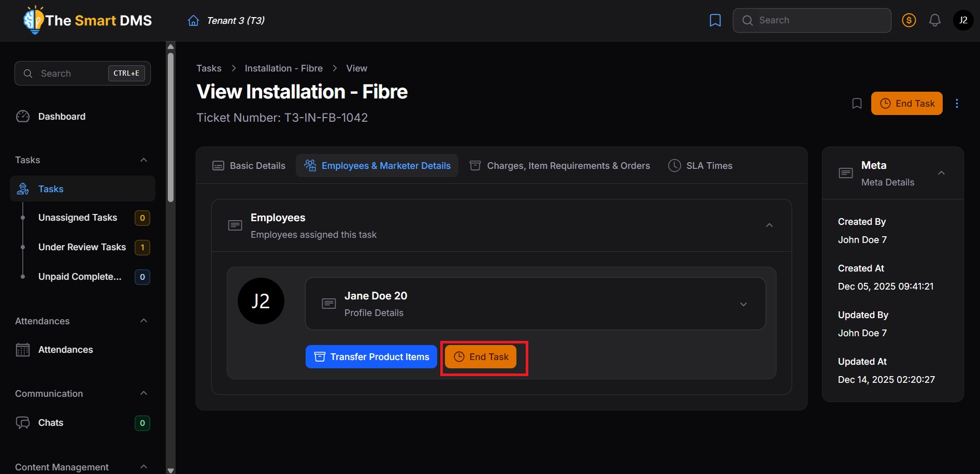
Task: Open Under Review Tasks in the sidebar
Action: tap(82, 247)
